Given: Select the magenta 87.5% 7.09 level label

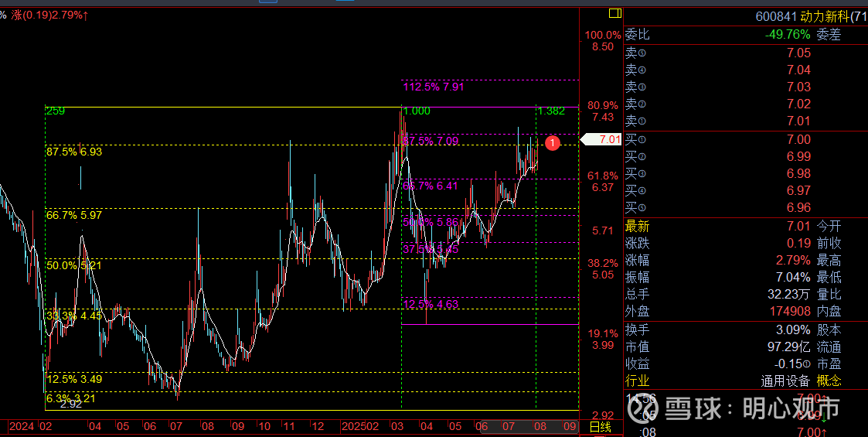Looking at the screenshot, I should (431, 142).
